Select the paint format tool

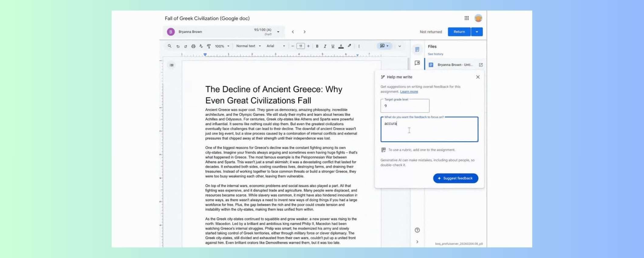click(209, 46)
